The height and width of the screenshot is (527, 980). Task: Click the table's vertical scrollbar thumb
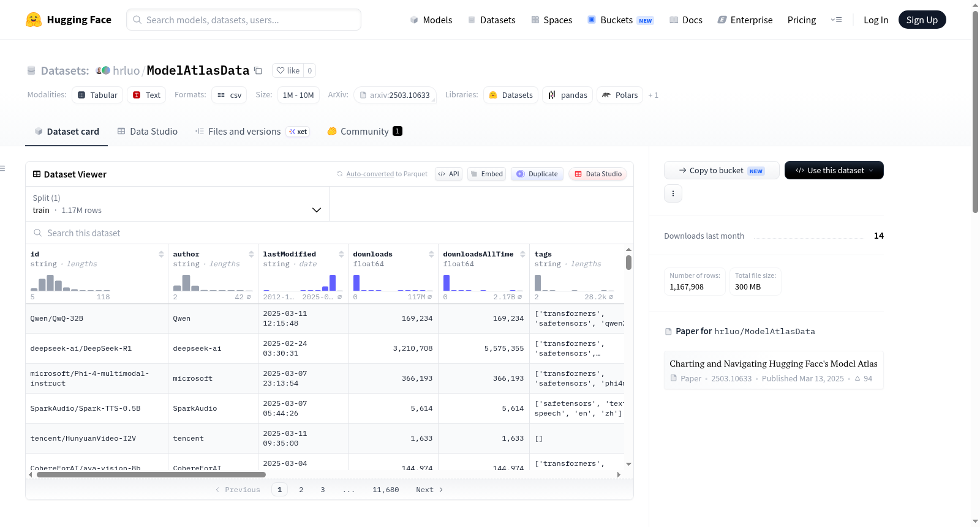coord(628,263)
